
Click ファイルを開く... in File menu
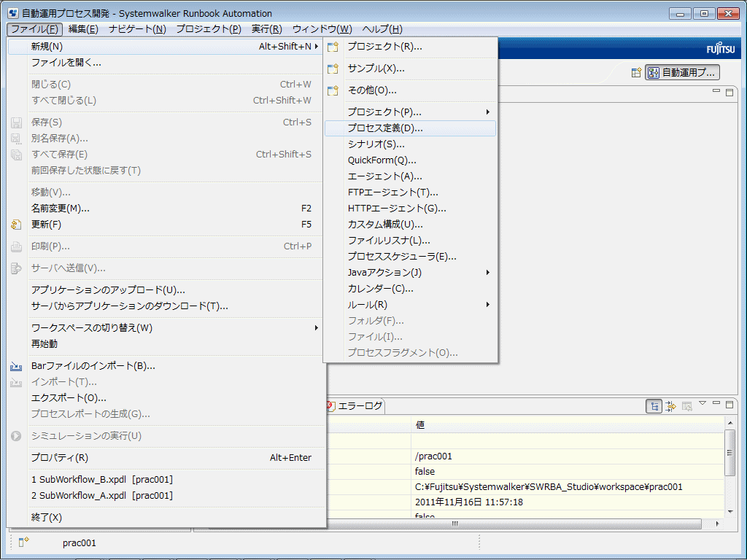[x=166, y=63]
